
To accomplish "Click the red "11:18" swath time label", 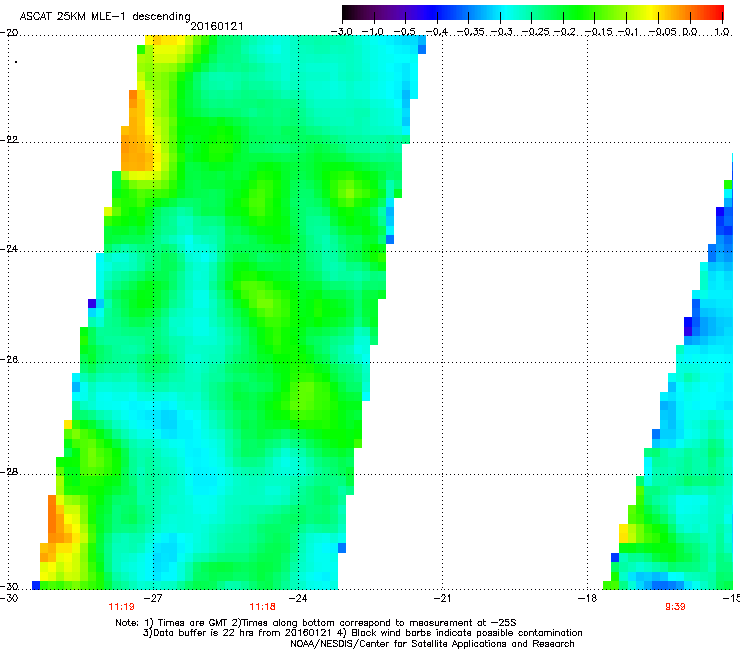I will click(262, 607).
